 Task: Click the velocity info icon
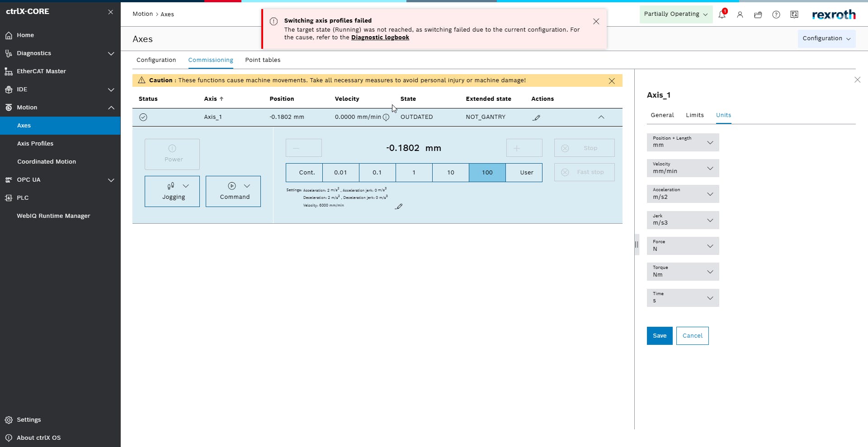[x=386, y=118]
